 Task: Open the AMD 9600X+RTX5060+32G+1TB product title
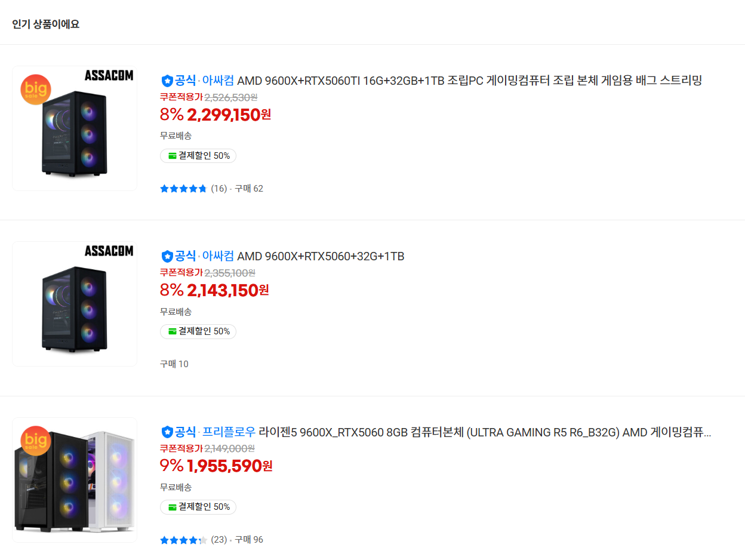[321, 256]
